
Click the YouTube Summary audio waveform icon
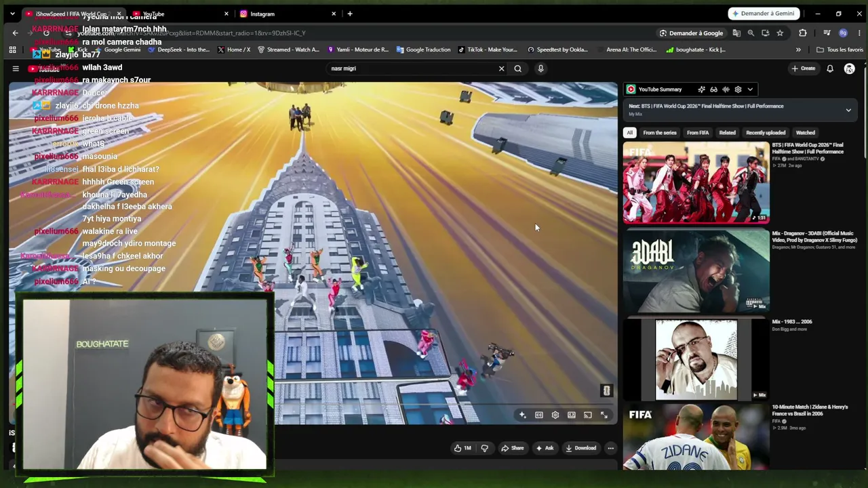(726, 89)
